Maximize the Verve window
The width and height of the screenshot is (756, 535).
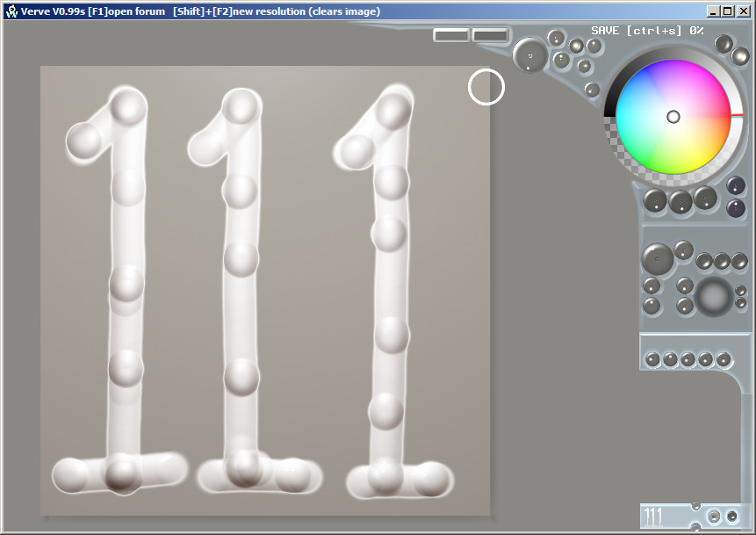point(728,11)
